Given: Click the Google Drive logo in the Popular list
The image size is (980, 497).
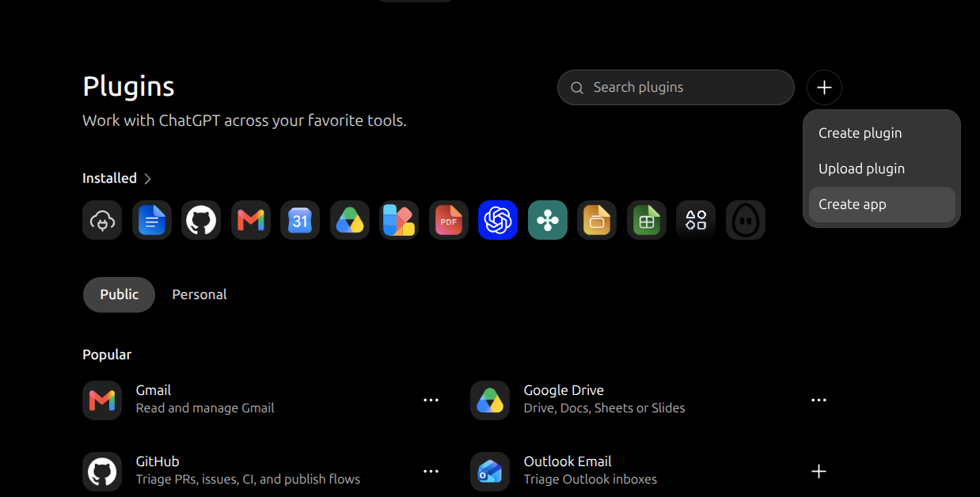Looking at the screenshot, I should tap(490, 400).
